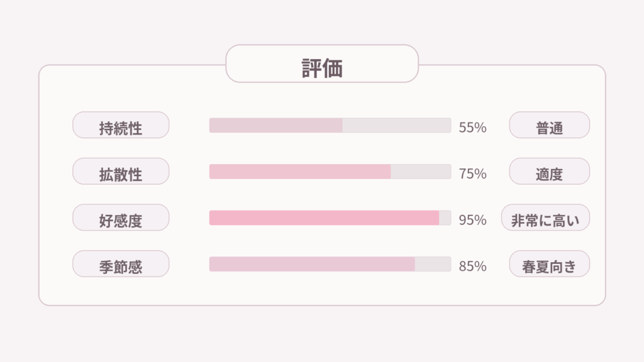This screenshot has height=362, width=644.
Task: Click the empty remainder of 季節感 bar
Action: 433,264
